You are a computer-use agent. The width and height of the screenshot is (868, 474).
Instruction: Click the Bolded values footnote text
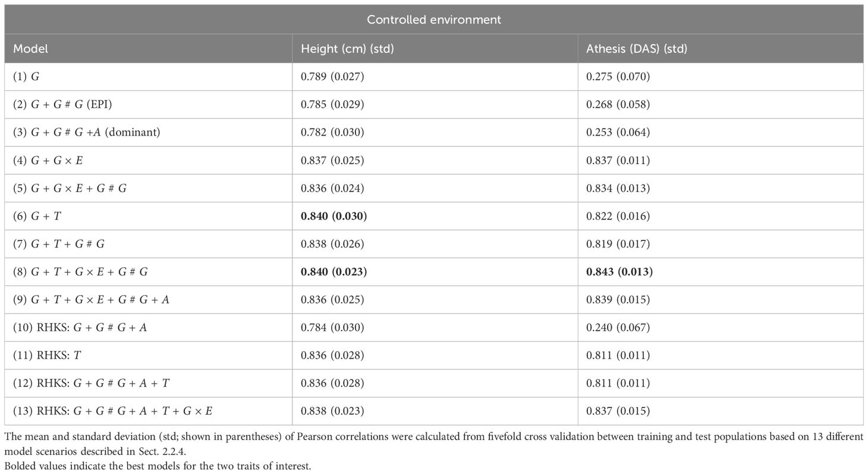158,466
